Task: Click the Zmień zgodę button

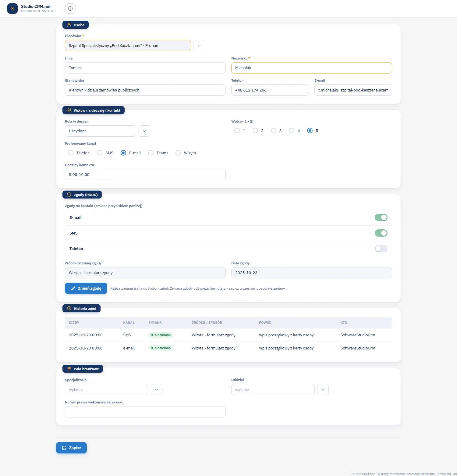Action: pyautogui.click(x=86, y=288)
